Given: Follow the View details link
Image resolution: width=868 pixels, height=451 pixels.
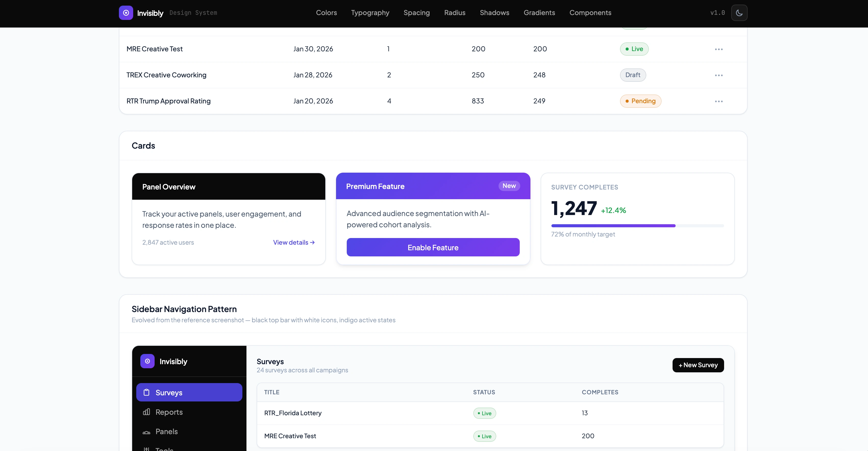Looking at the screenshot, I should click(x=294, y=242).
